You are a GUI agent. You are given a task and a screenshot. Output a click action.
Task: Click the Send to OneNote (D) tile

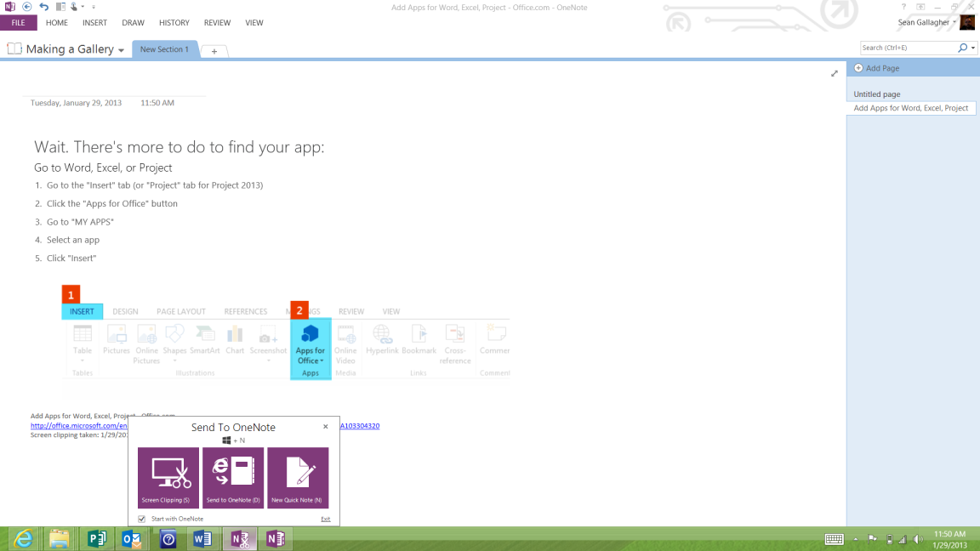[x=232, y=478]
